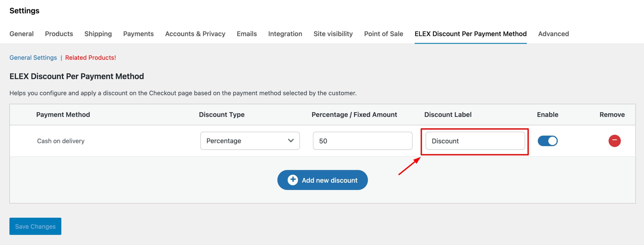
Task: Click Add new discount button
Action: point(323,180)
